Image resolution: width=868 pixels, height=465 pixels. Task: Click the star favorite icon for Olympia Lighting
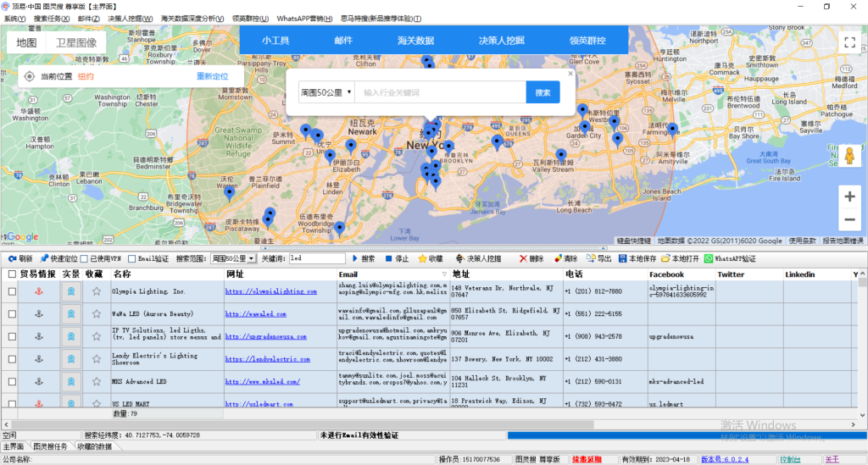pyautogui.click(x=97, y=291)
